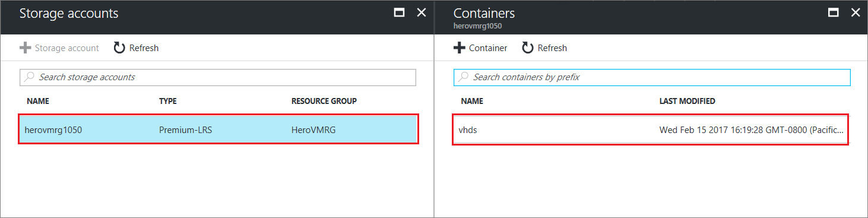
Task: Click the plus icon beside Storage account
Action: point(26,48)
